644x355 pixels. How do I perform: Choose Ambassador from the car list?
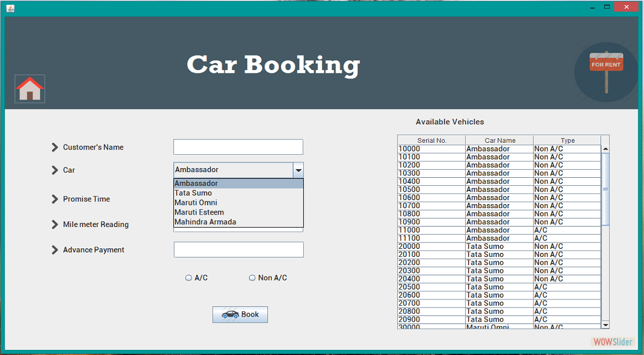tap(238, 184)
